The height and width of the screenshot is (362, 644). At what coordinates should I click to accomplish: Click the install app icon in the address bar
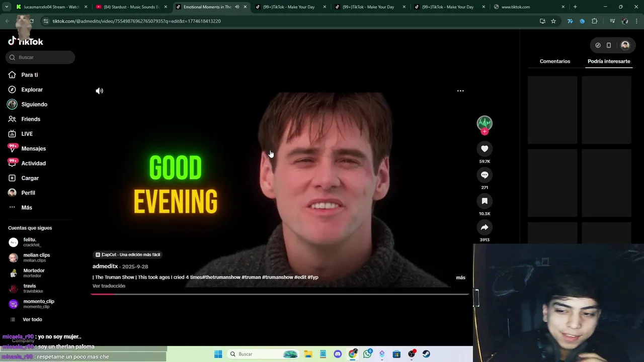pyautogui.click(x=542, y=21)
